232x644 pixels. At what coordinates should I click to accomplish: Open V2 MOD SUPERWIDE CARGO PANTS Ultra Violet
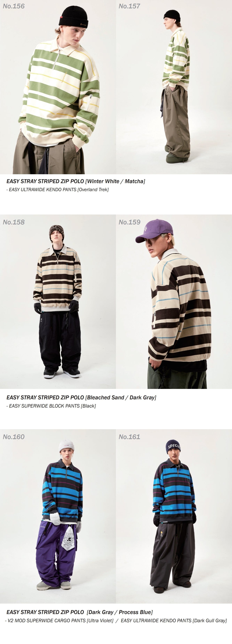coord(59,620)
